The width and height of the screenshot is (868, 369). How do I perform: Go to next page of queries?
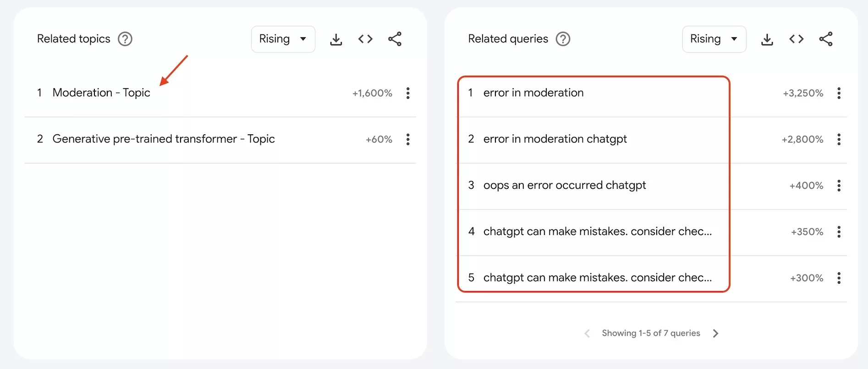[x=715, y=334]
